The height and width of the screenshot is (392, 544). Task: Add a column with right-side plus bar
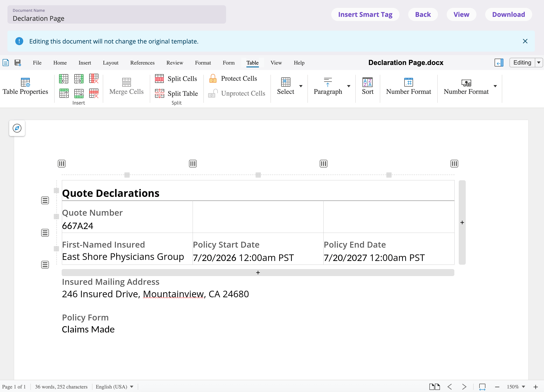(x=462, y=222)
